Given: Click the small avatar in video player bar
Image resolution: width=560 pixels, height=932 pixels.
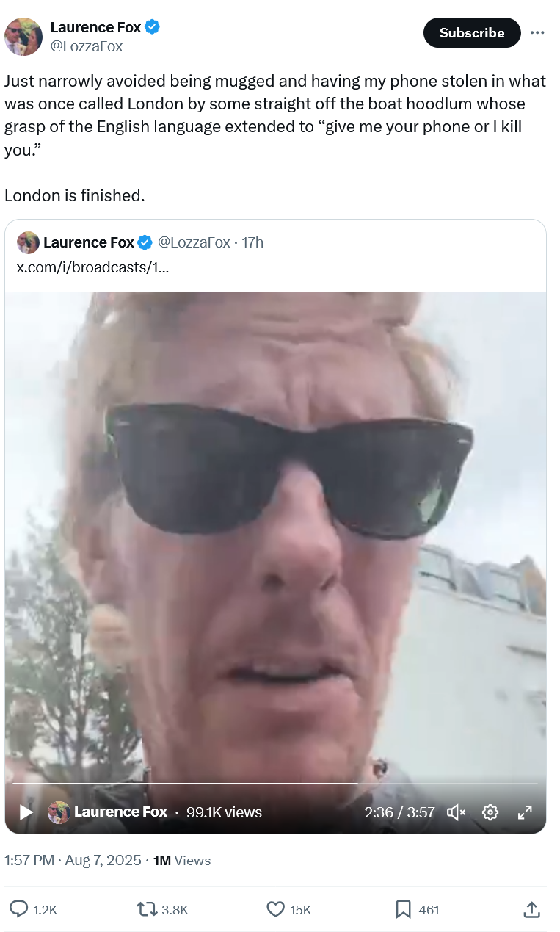Looking at the screenshot, I should point(59,812).
